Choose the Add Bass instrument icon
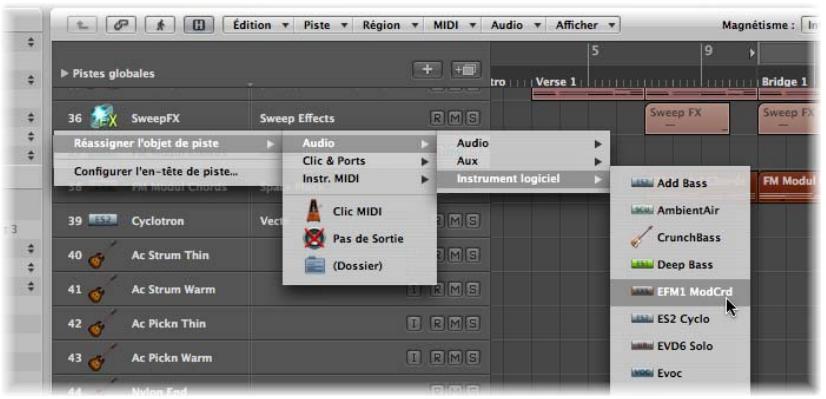This screenshot has width=826, height=399. [x=642, y=183]
